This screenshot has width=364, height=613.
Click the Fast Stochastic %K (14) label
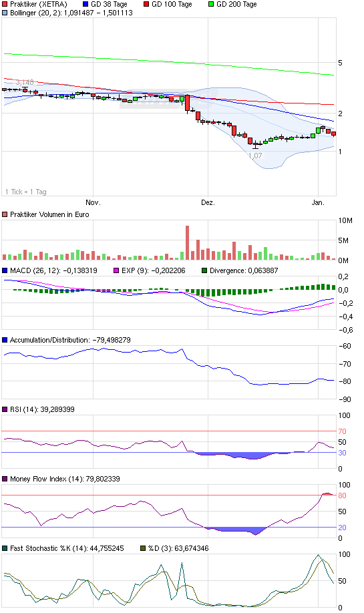click(x=67, y=548)
